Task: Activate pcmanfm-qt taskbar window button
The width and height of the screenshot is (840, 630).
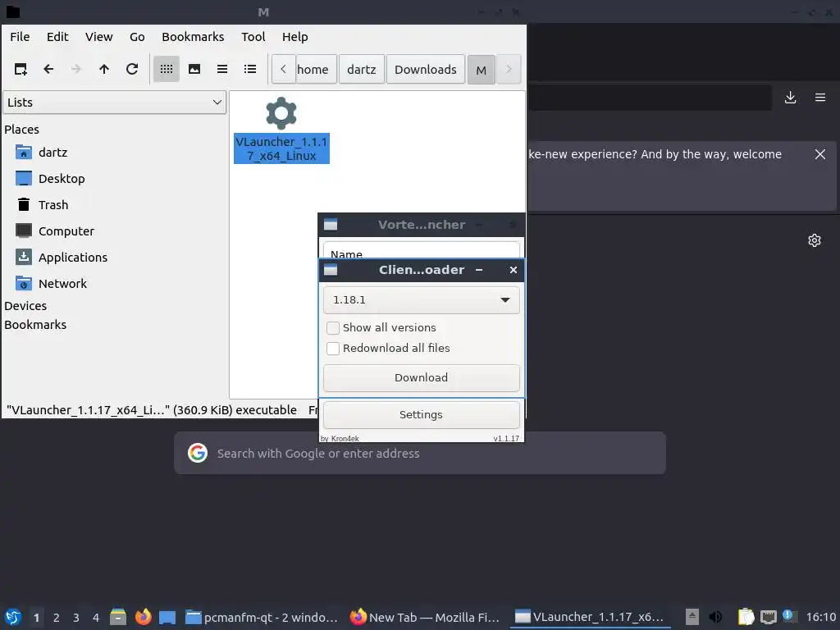Action: click(x=262, y=617)
